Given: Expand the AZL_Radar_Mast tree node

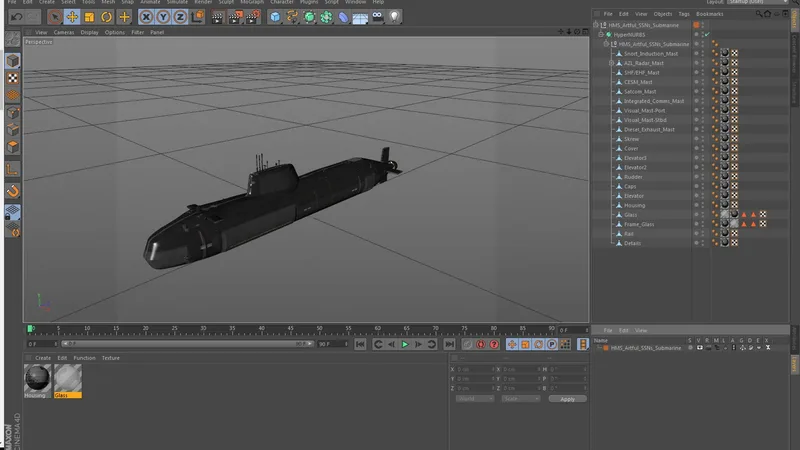Looking at the screenshot, I should pos(611,63).
